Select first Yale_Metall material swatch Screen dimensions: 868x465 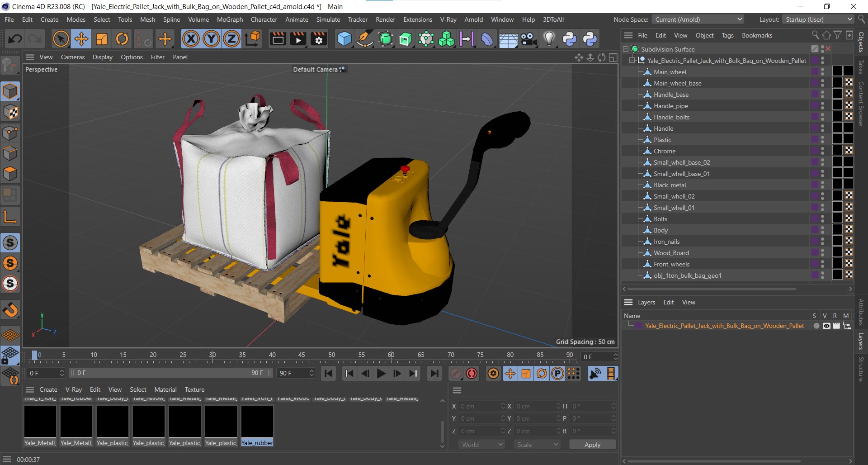pos(40,426)
